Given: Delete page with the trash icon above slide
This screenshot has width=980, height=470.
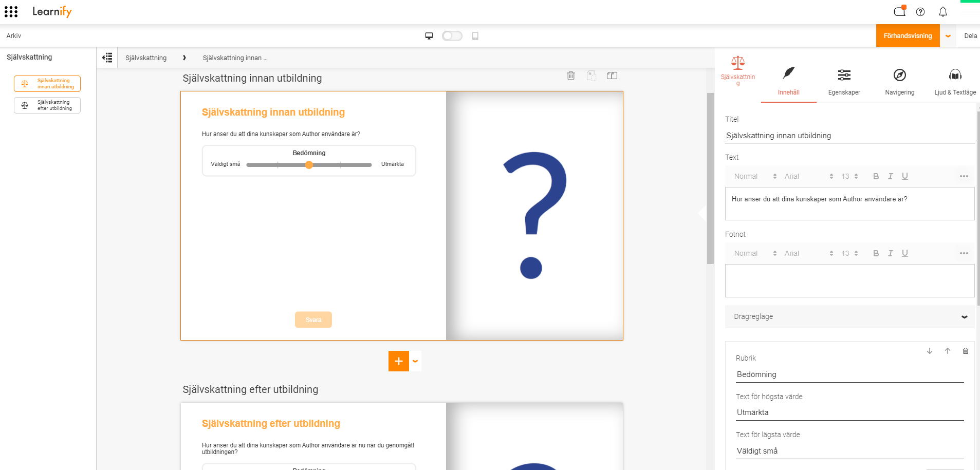Looking at the screenshot, I should [570, 76].
